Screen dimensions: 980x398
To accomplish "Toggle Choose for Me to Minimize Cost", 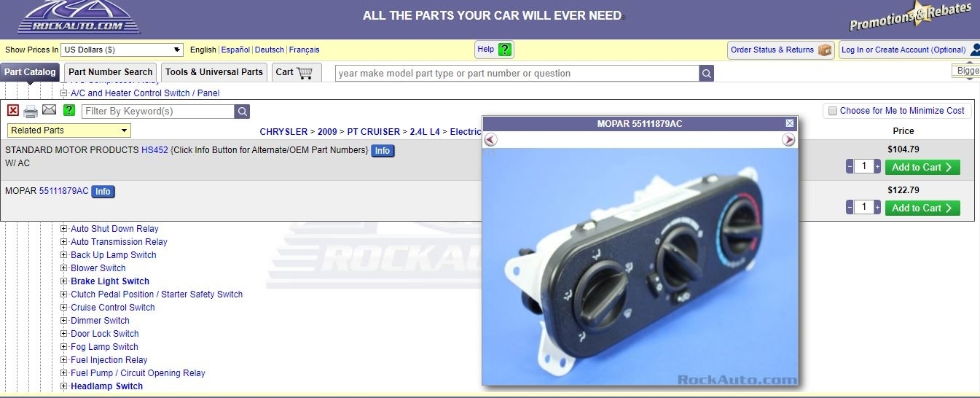I will [833, 111].
